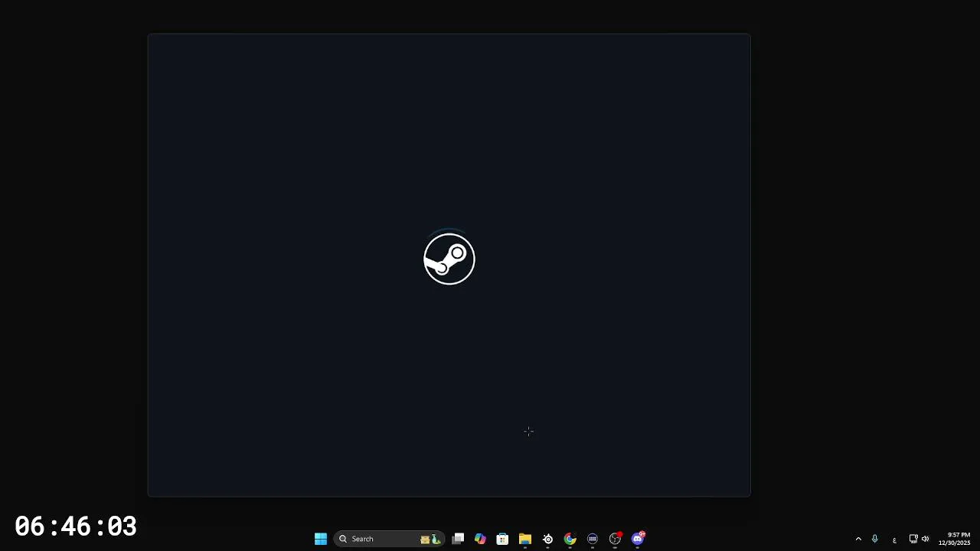Screen dimensions: 980x551
Task: Open network settings from the tray
Action: click(913, 539)
